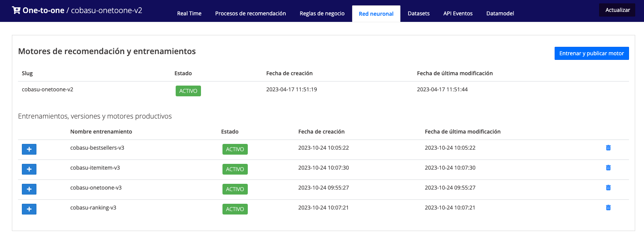
Task: Open the Datamodel tab
Action: (x=500, y=13)
